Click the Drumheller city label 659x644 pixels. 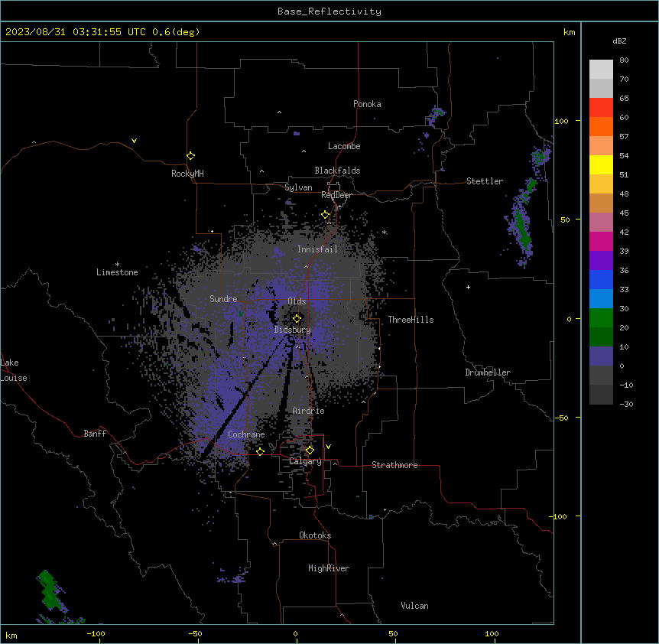click(x=488, y=372)
